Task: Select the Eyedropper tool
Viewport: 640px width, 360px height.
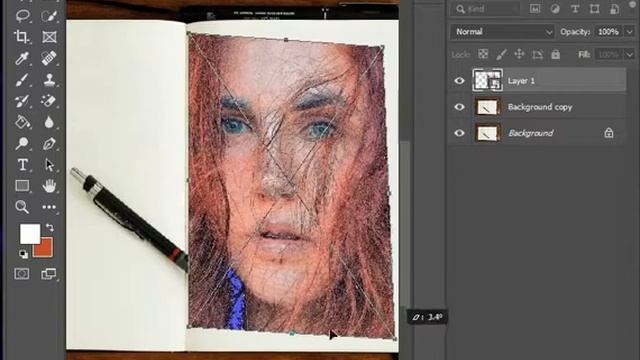Action: [x=22, y=58]
